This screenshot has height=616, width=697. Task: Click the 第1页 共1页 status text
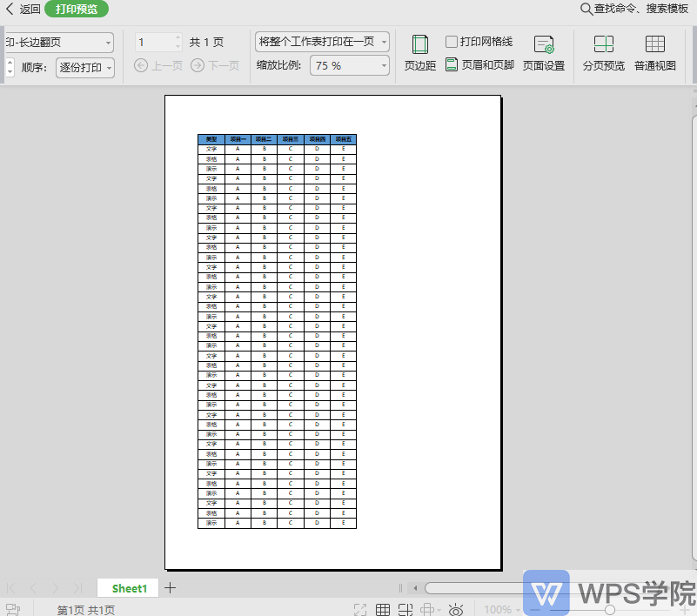(x=86, y=610)
